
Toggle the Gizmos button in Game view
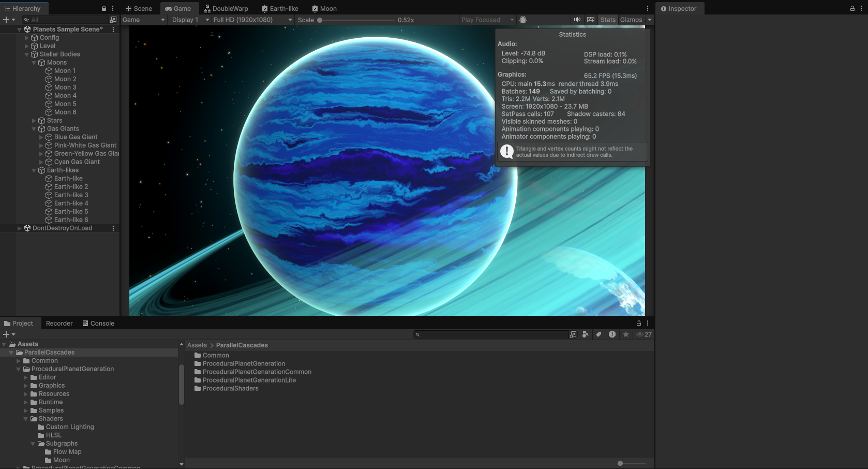click(x=631, y=20)
